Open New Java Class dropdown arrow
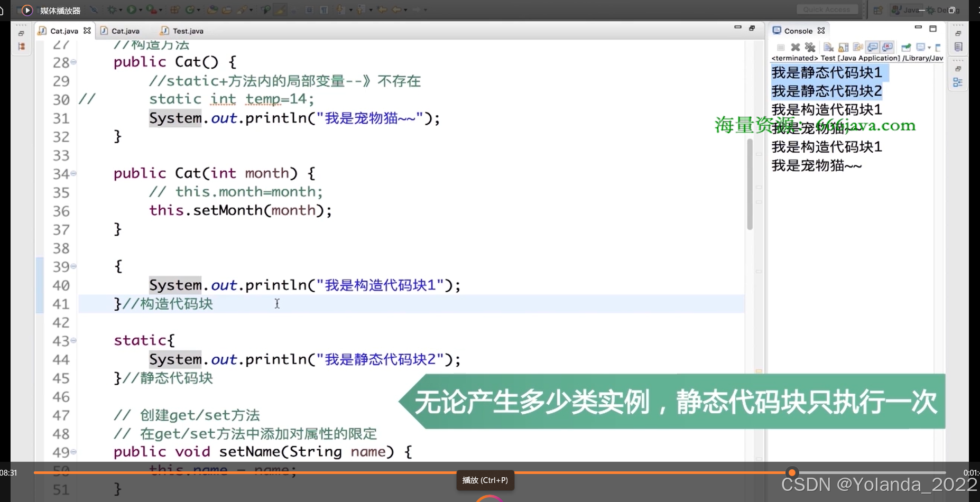The image size is (980, 502). pos(198,10)
